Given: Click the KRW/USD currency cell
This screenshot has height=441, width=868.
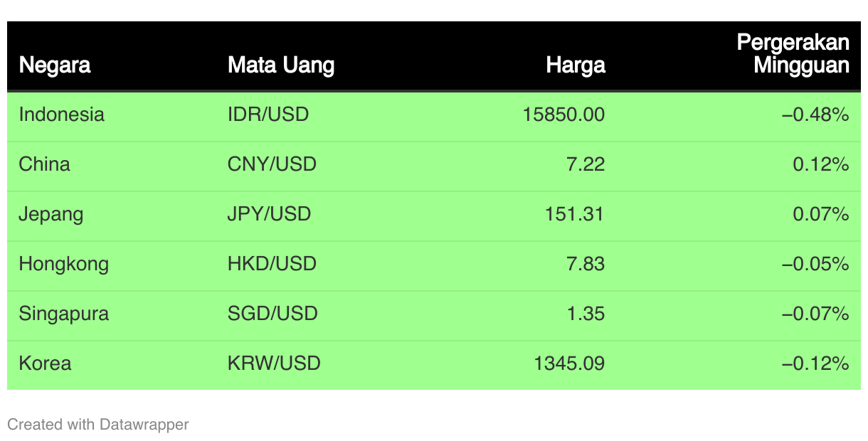Looking at the screenshot, I should (274, 363).
